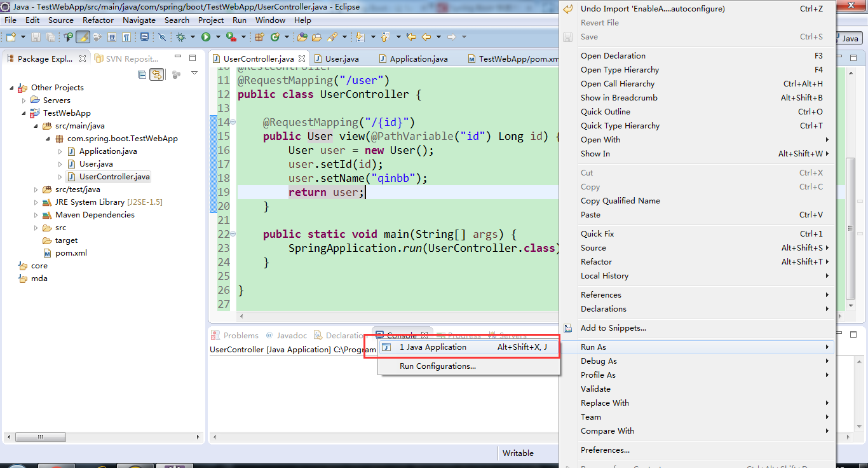Select Debug As in context menu

pos(697,361)
